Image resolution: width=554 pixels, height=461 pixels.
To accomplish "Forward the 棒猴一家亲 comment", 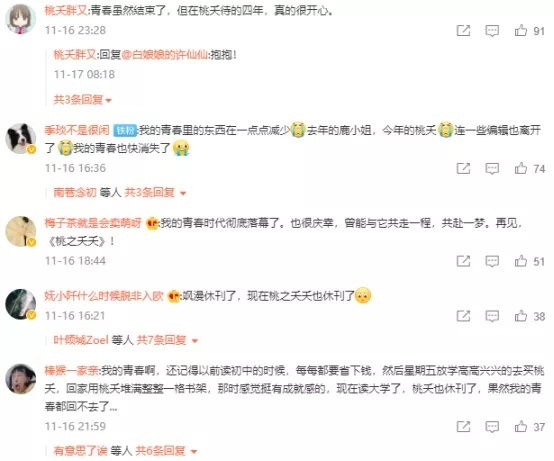I will click(x=463, y=426).
